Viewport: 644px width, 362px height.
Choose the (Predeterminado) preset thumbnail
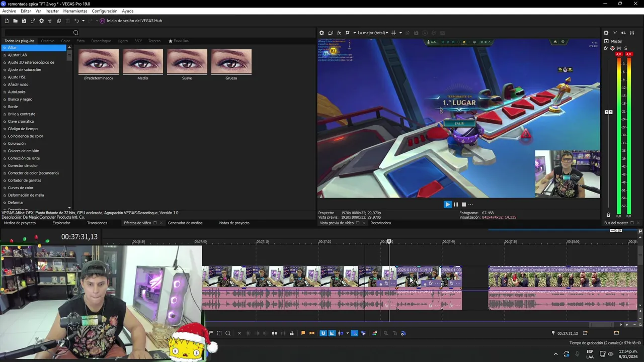[x=99, y=62]
